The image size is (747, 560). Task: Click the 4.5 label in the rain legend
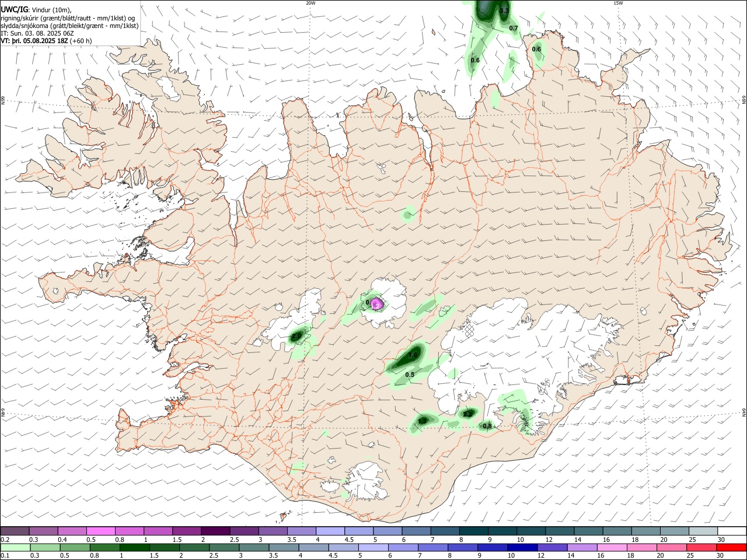coord(332,556)
